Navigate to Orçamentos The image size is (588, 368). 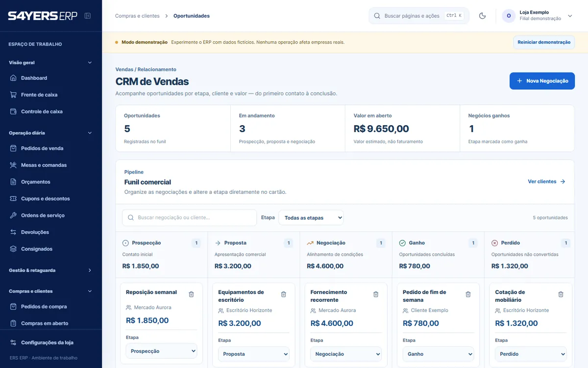click(x=51, y=182)
